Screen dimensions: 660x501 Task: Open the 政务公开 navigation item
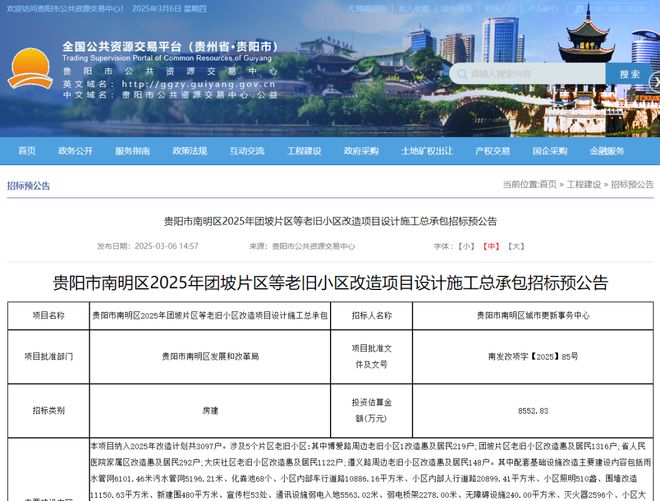click(x=75, y=151)
